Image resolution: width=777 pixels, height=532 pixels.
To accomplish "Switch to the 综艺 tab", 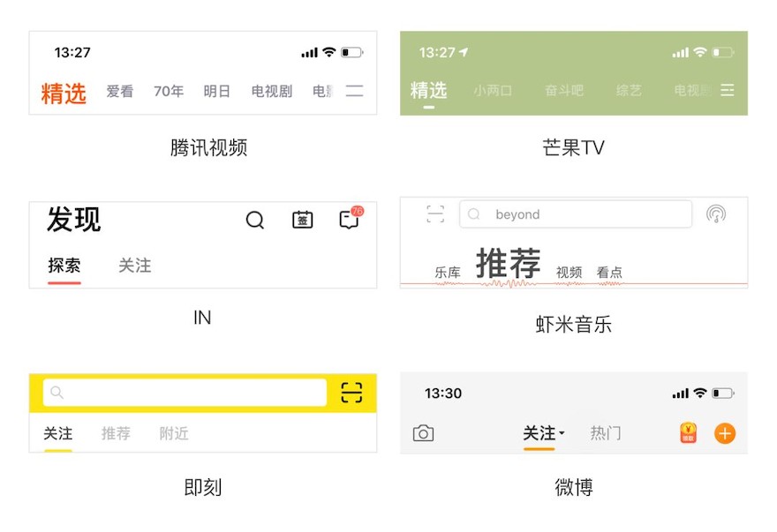I will (x=629, y=91).
